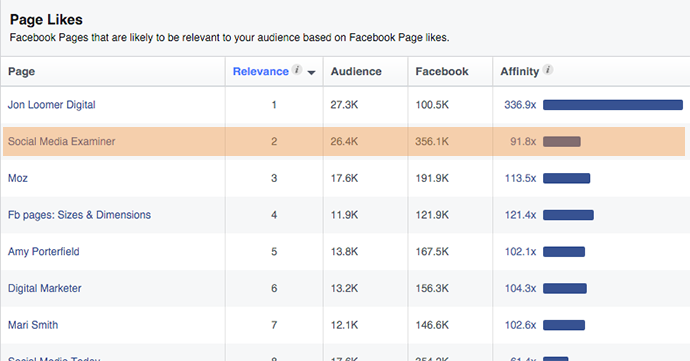690x361 pixels.
Task: Click the 100.5K Facebook value
Action: (x=432, y=105)
